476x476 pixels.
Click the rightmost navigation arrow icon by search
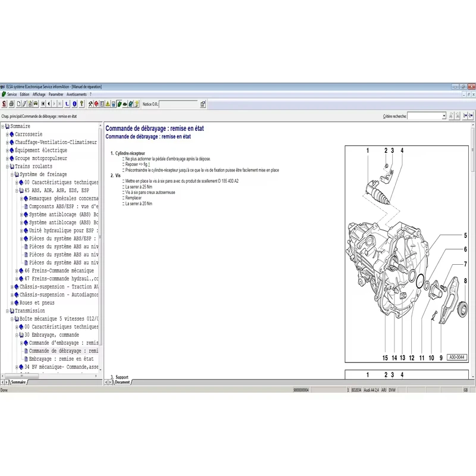[x=471, y=115]
